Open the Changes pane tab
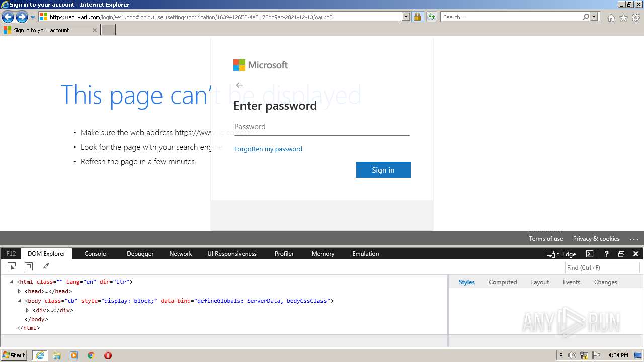Viewport: 644px width, 362px height. (x=605, y=282)
